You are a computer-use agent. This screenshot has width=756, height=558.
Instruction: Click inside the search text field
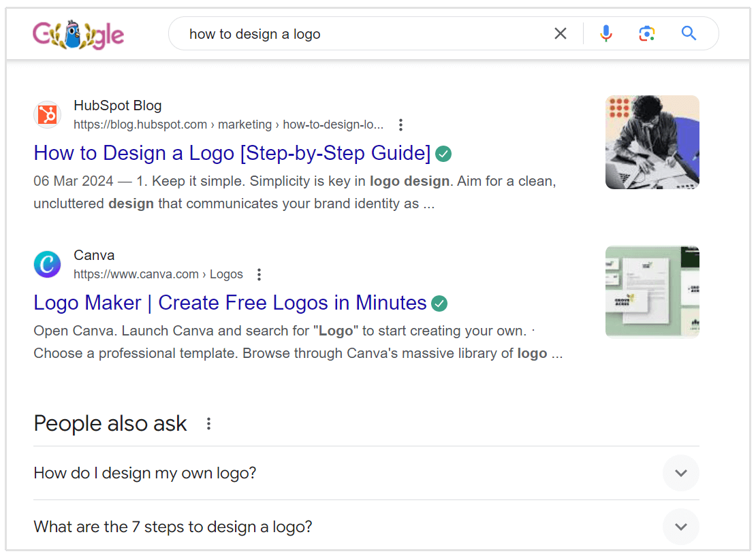coord(361,33)
